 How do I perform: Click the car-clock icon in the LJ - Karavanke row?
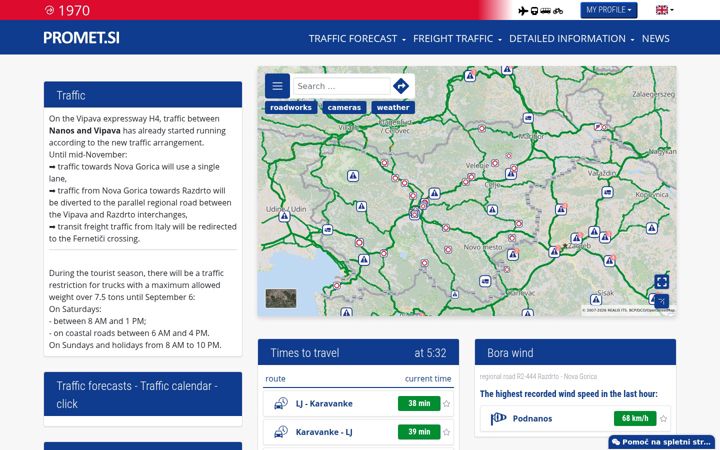click(281, 404)
